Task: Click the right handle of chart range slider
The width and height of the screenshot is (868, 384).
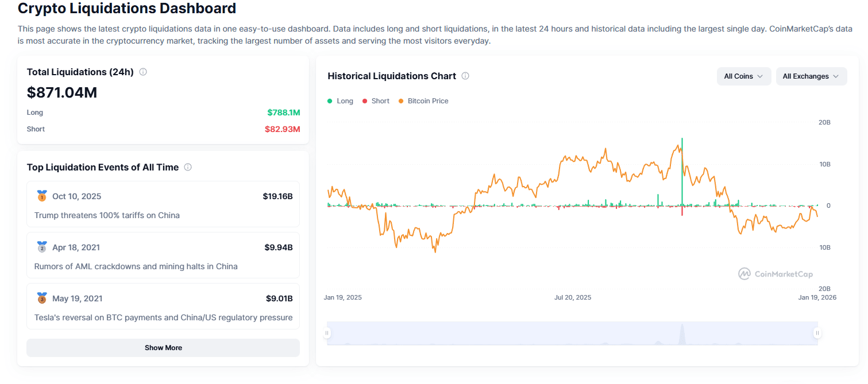Action: pyautogui.click(x=817, y=333)
